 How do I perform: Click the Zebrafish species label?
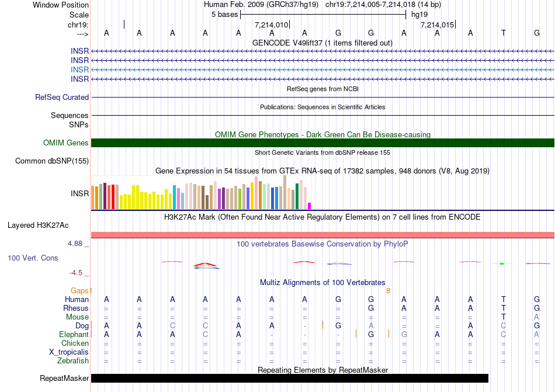[x=72, y=360]
